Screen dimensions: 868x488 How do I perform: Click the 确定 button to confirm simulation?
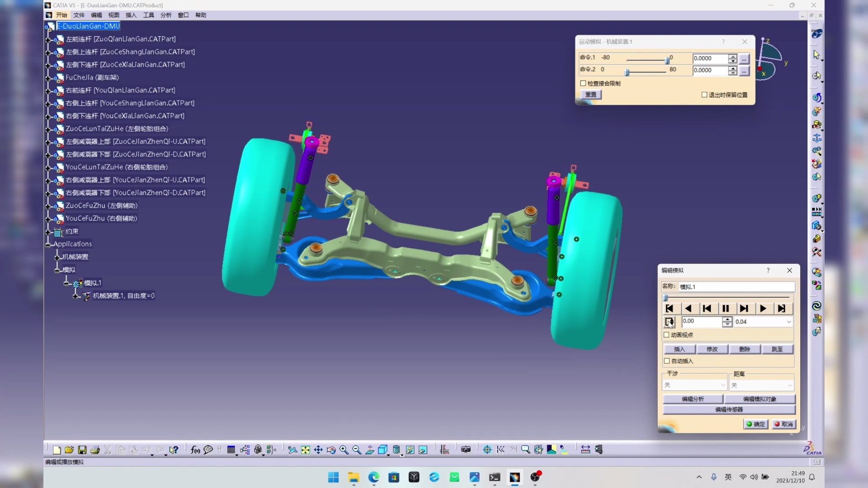756,424
